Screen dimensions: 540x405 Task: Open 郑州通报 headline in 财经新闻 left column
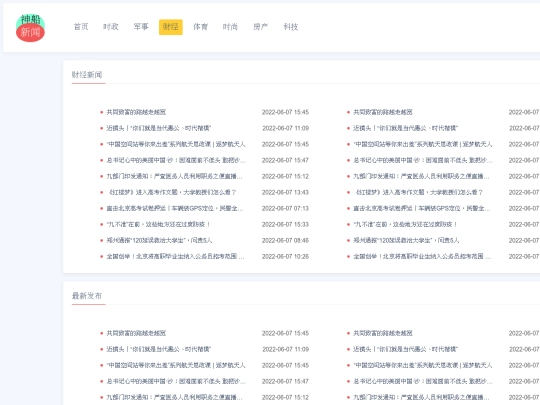point(159,240)
